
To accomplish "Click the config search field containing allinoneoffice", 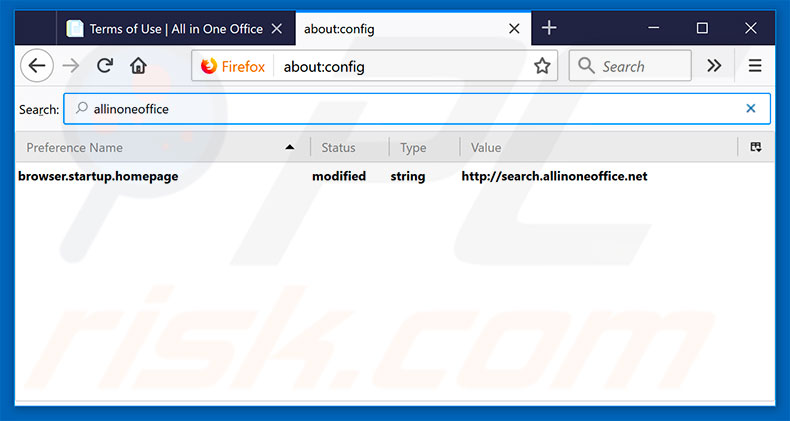I will tap(417, 108).
